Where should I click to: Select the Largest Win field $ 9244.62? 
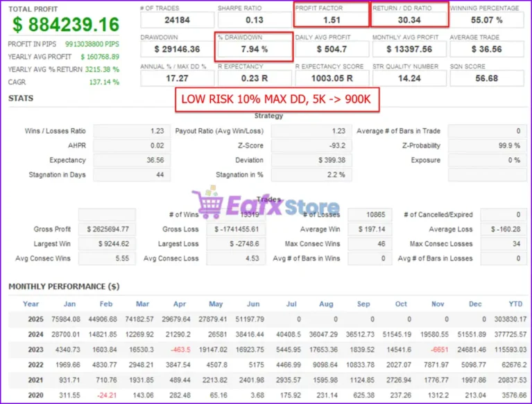tap(108, 244)
